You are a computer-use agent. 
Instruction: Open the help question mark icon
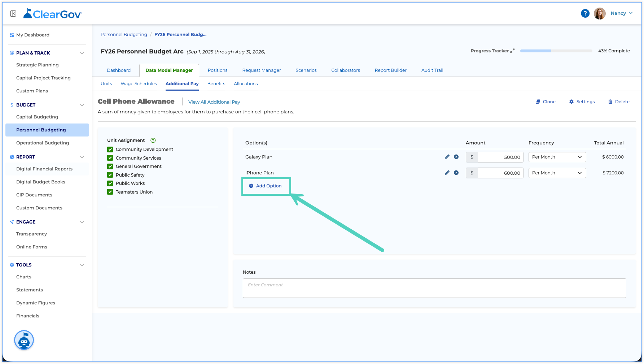click(585, 13)
